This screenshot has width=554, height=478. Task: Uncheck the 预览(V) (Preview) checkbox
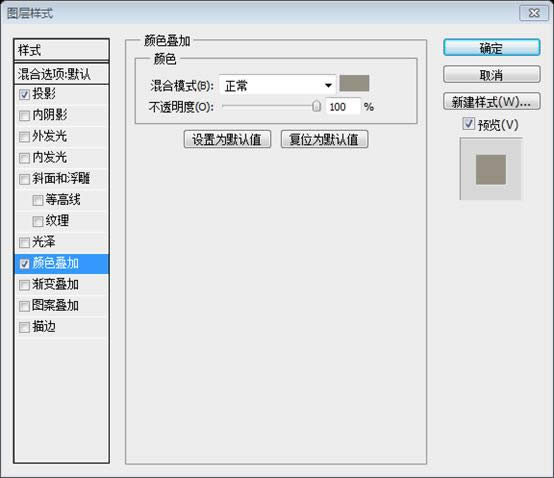point(468,124)
